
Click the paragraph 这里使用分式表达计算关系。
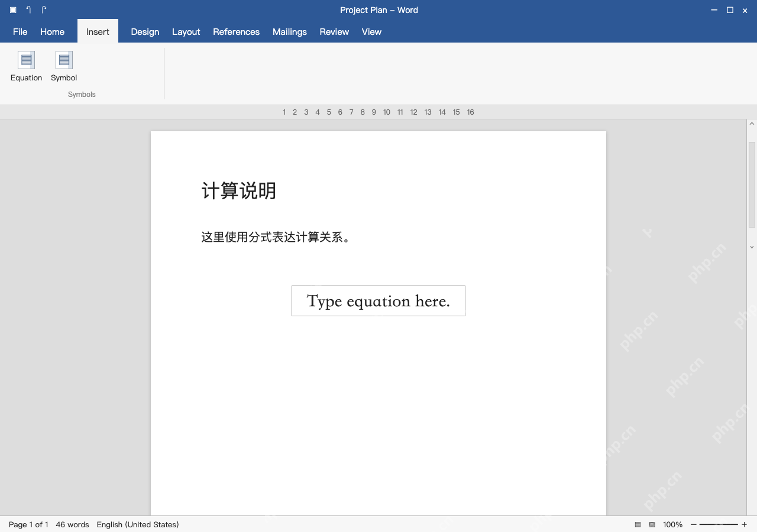(x=276, y=237)
